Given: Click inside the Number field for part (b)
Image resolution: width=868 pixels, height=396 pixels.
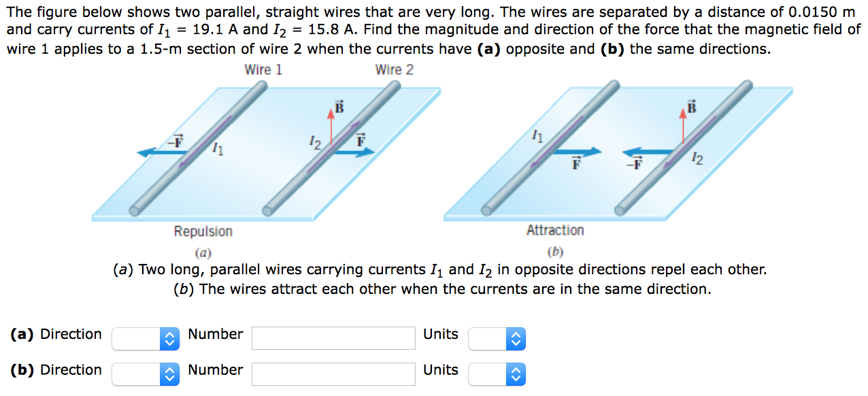Looking at the screenshot, I should [x=333, y=374].
